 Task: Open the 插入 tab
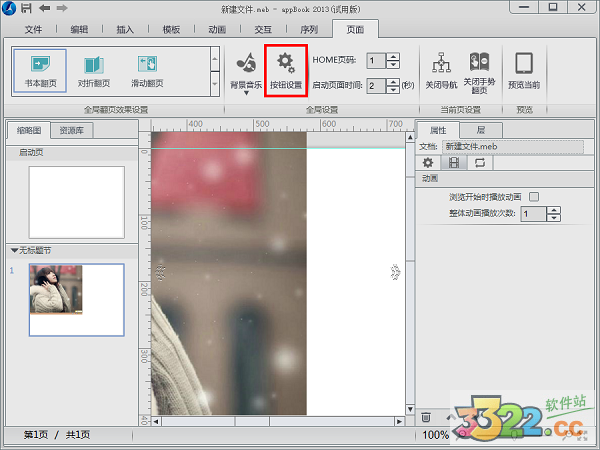coord(125,29)
